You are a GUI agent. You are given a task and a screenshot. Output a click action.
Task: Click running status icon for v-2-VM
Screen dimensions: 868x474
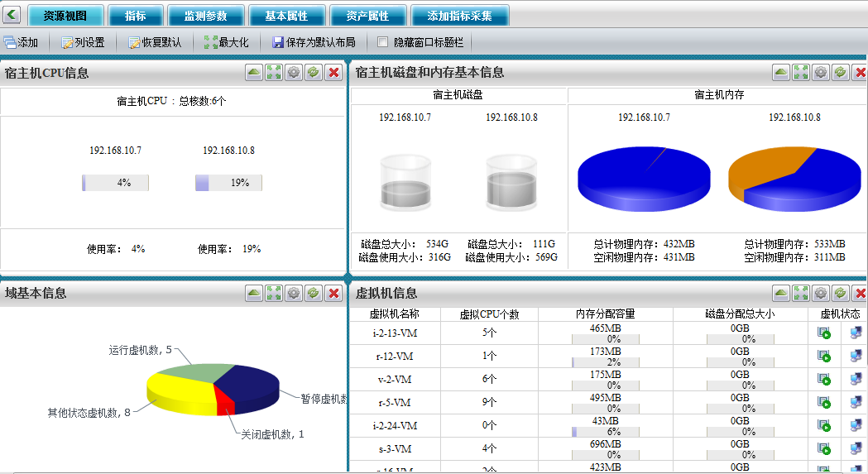(x=824, y=379)
